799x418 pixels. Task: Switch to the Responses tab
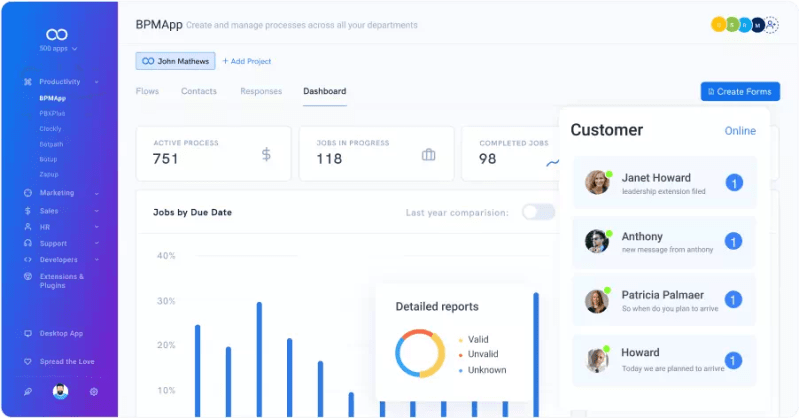(261, 91)
